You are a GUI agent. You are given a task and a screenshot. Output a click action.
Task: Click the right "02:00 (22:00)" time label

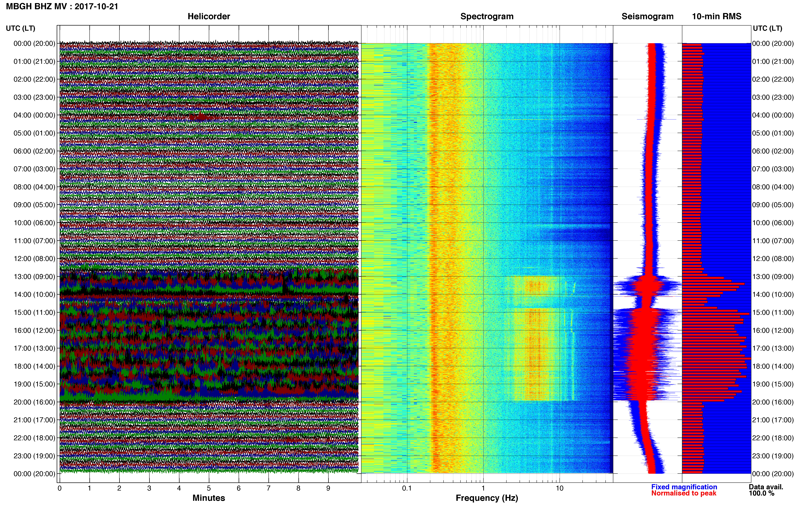click(x=773, y=79)
